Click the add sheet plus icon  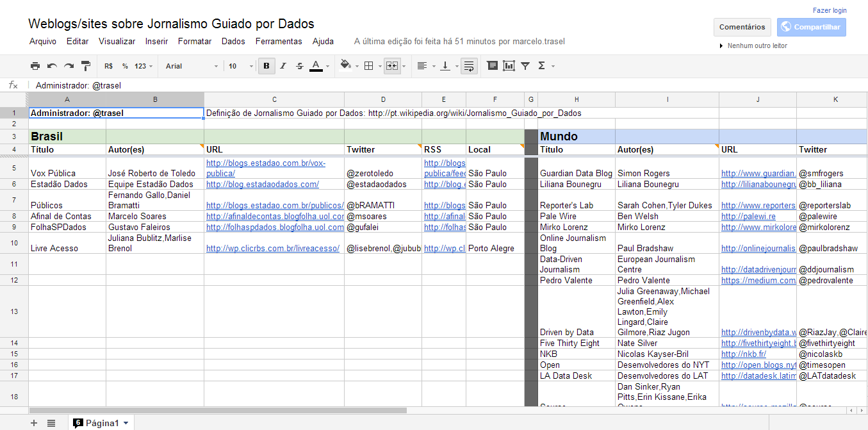click(34, 423)
